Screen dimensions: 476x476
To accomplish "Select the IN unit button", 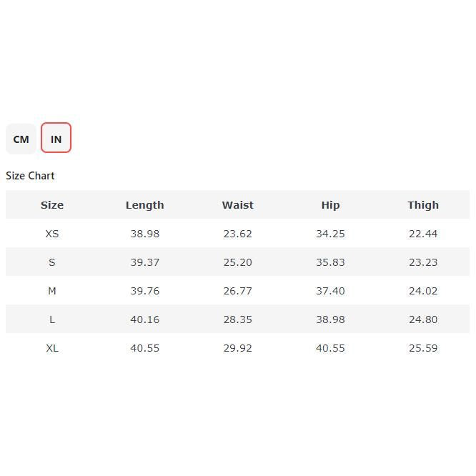I will pos(56,139).
